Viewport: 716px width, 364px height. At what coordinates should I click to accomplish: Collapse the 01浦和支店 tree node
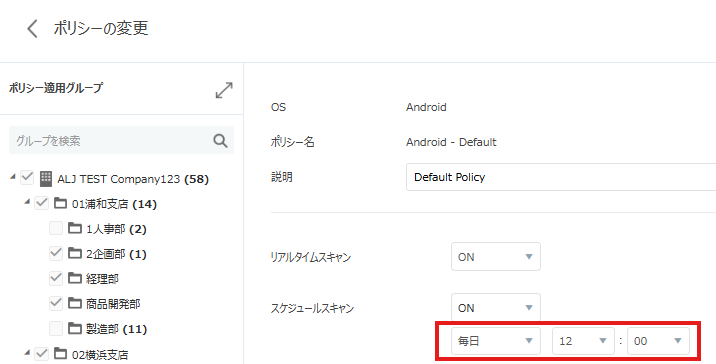(27, 202)
